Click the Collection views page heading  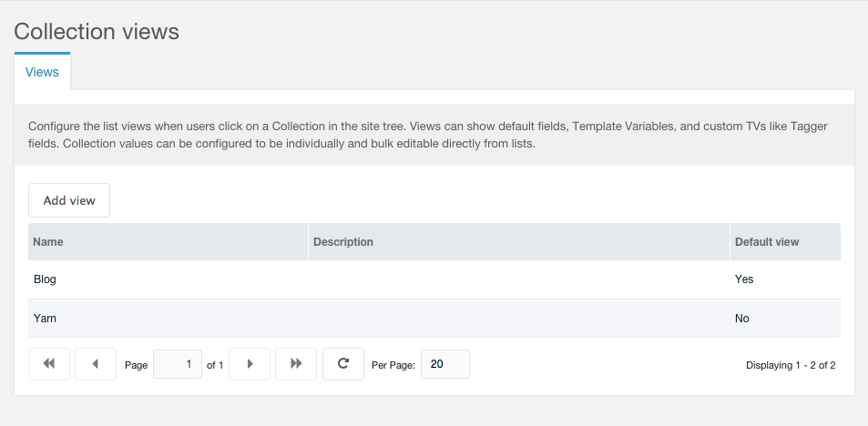click(97, 32)
